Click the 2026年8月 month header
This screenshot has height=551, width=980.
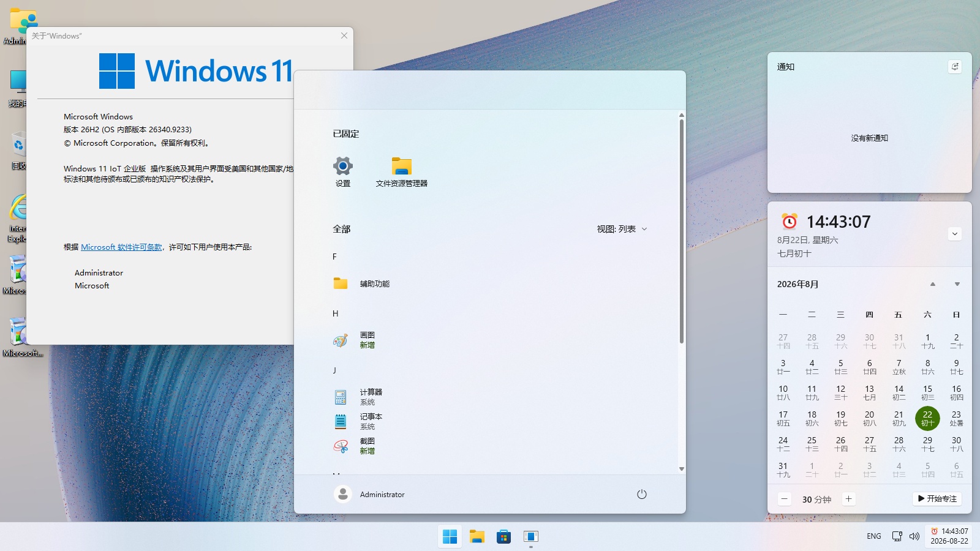798,284
